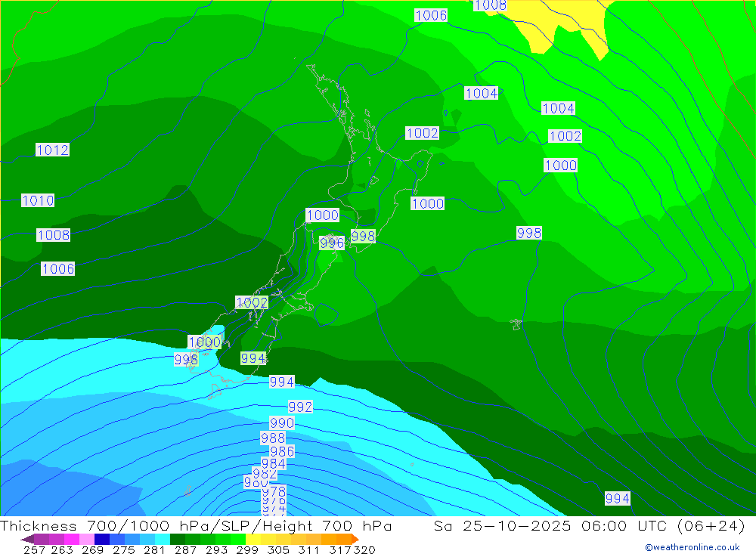Click the pure yellow legend swatch
Screen dimensions: 756x554
point(253,539)
